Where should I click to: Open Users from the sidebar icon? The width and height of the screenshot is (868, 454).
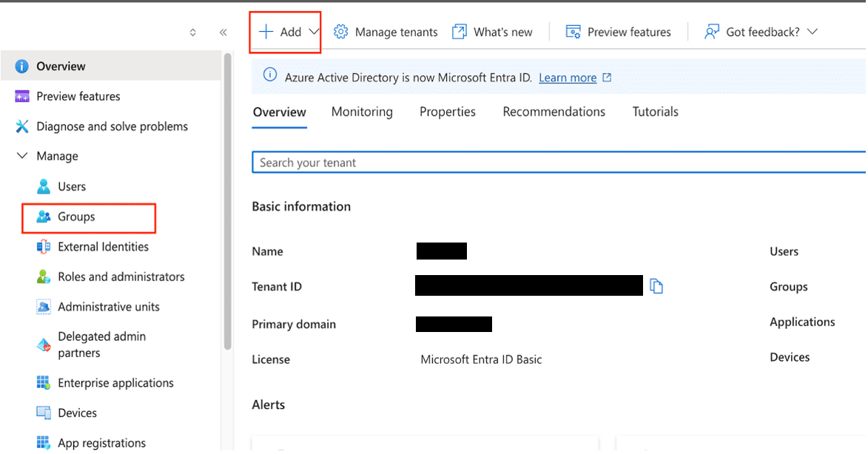click(x=44, y=186)
